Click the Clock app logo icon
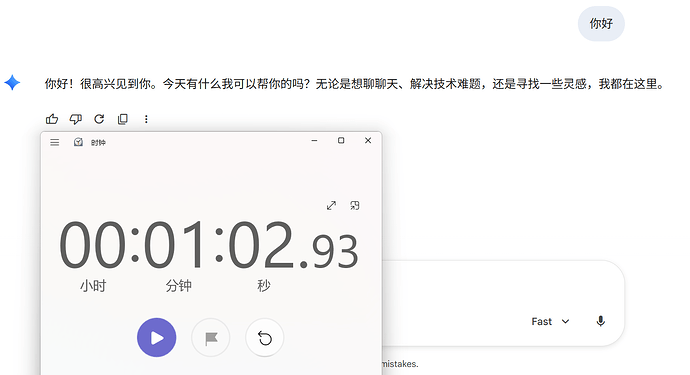 point(78,142)
